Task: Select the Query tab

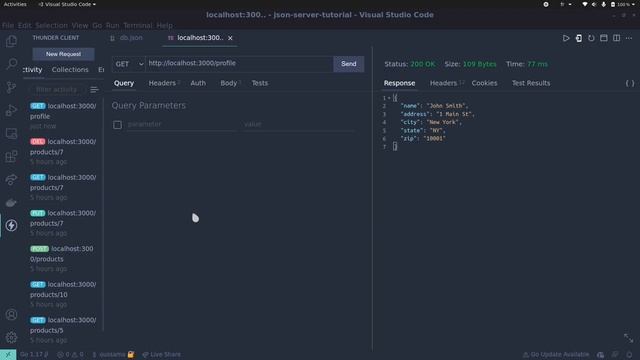Action: click(x=124, y=83)
